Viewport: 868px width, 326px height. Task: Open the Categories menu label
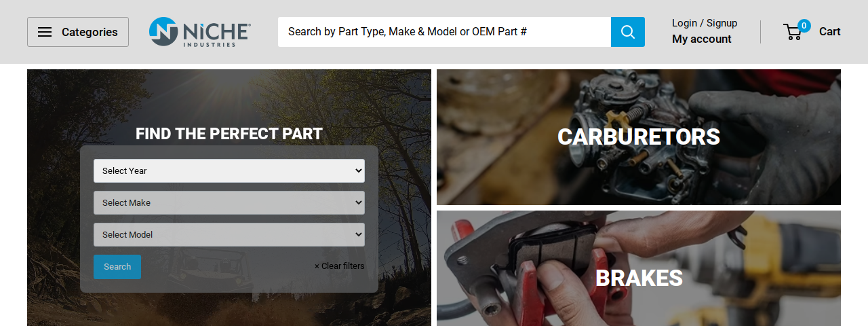pos(90,32)
